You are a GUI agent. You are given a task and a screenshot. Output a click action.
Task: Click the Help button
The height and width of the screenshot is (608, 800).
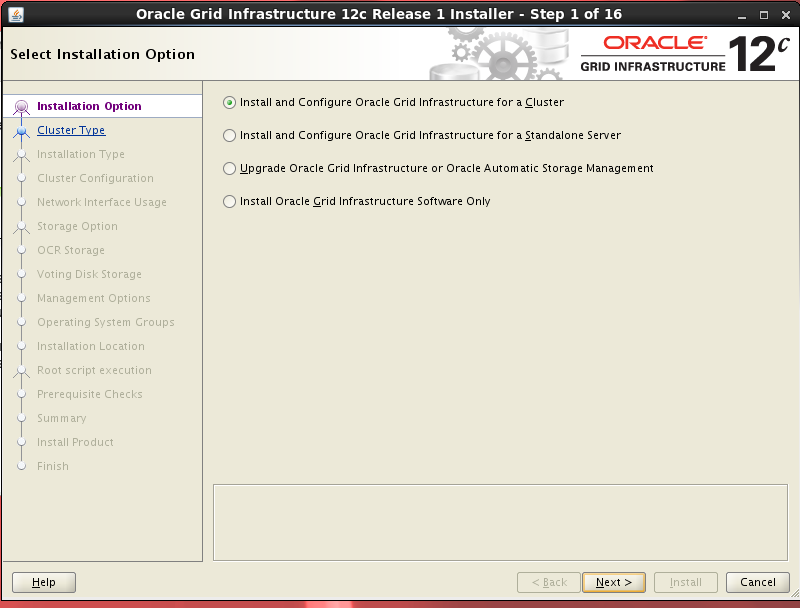pos(44,582)
